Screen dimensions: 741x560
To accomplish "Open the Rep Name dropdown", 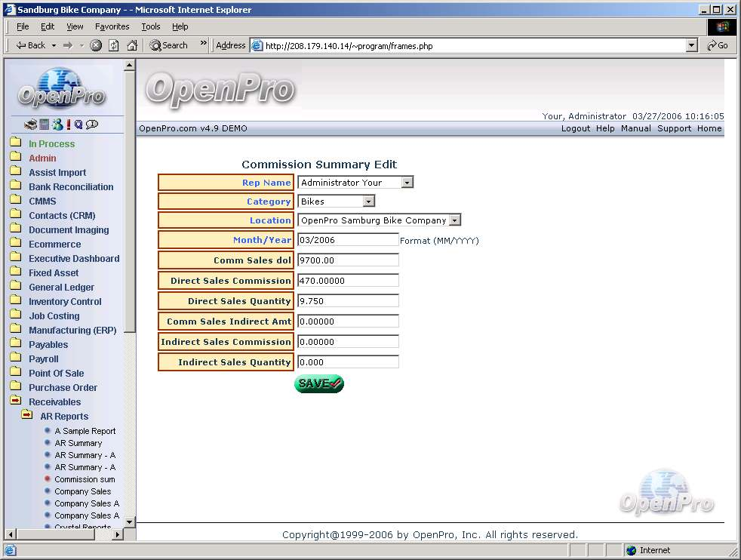I will (x=407, y=183).
